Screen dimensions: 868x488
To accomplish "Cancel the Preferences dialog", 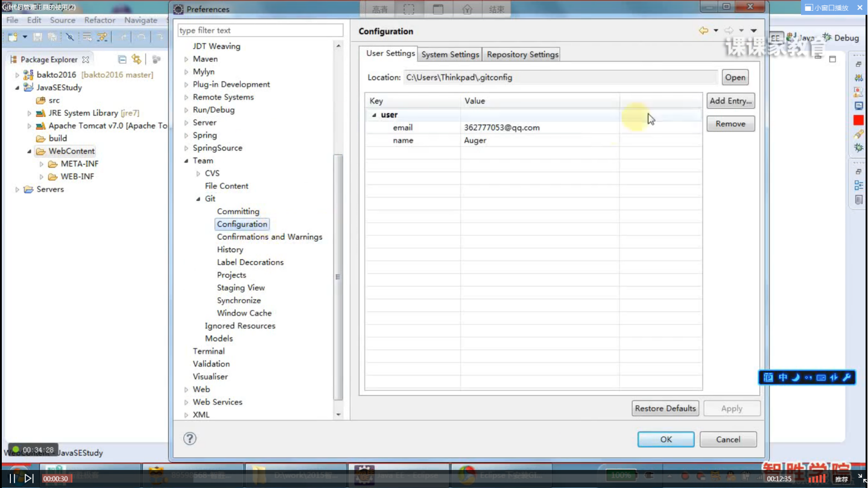I will point(728,439).
